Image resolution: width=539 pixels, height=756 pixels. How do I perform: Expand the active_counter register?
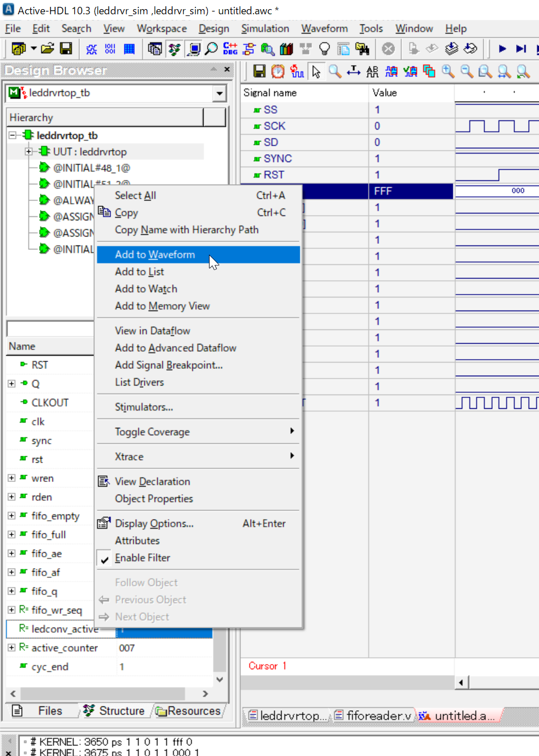[x=11, y=648]
